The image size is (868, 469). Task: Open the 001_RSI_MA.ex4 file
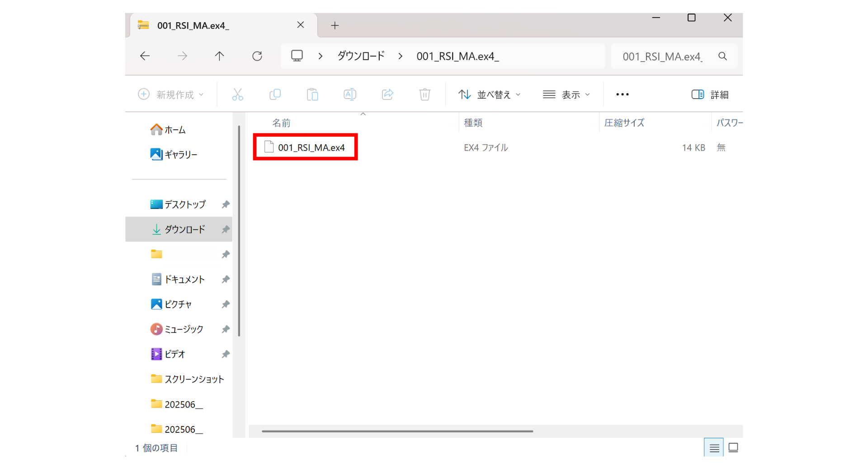point(311,147)
